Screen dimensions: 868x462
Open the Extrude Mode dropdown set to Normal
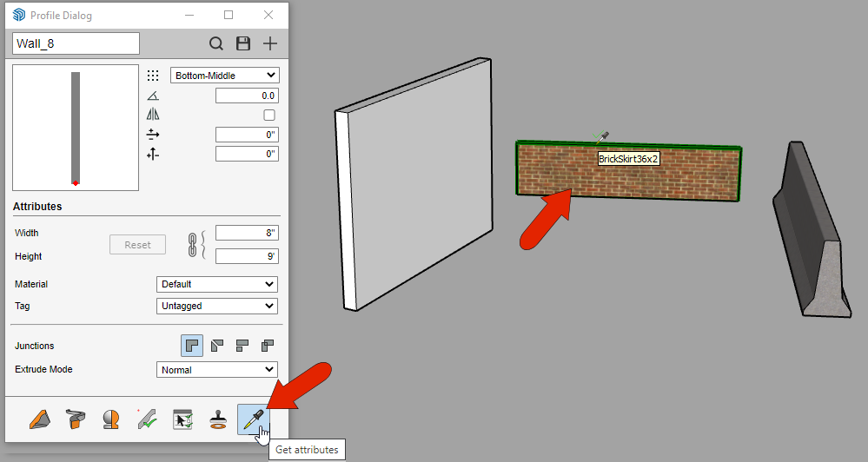click(217, 370)
